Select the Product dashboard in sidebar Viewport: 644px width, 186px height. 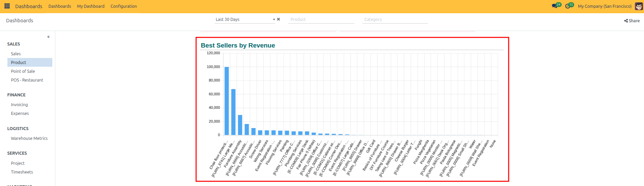click(x=30, y=62)
